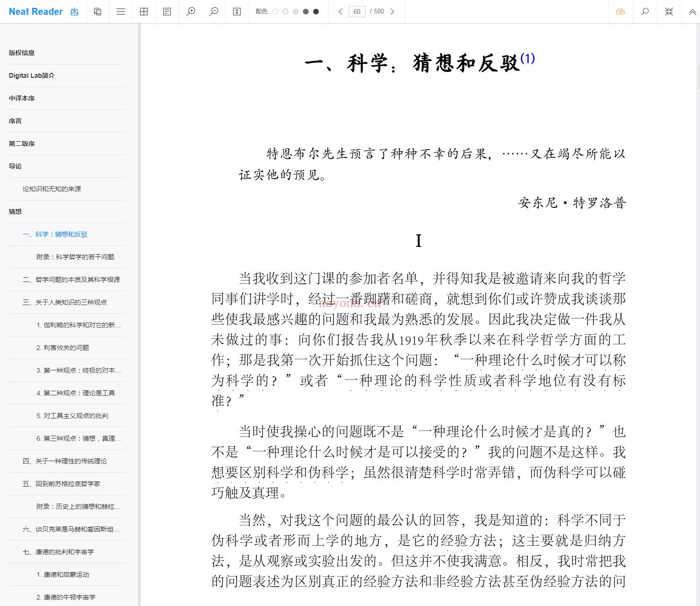
Task: Open the search magnifier icon at top right
Action: coord(645,12)
